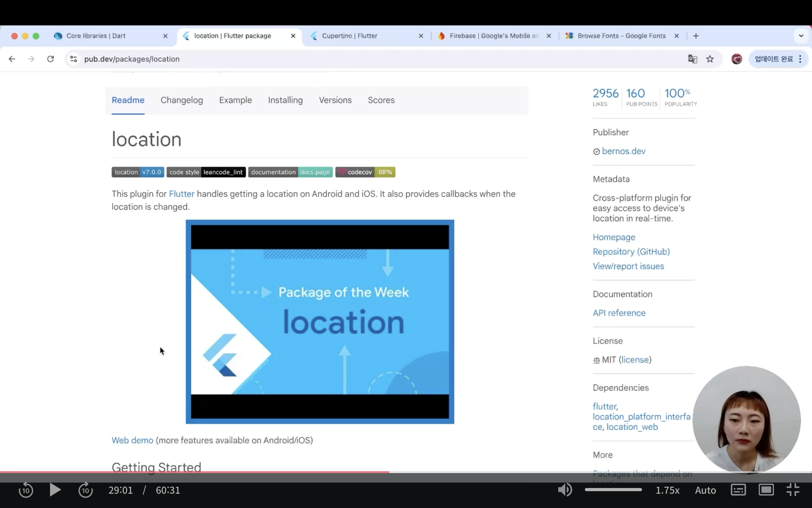Open the Repository (GitHub) link

coord(631,252)
